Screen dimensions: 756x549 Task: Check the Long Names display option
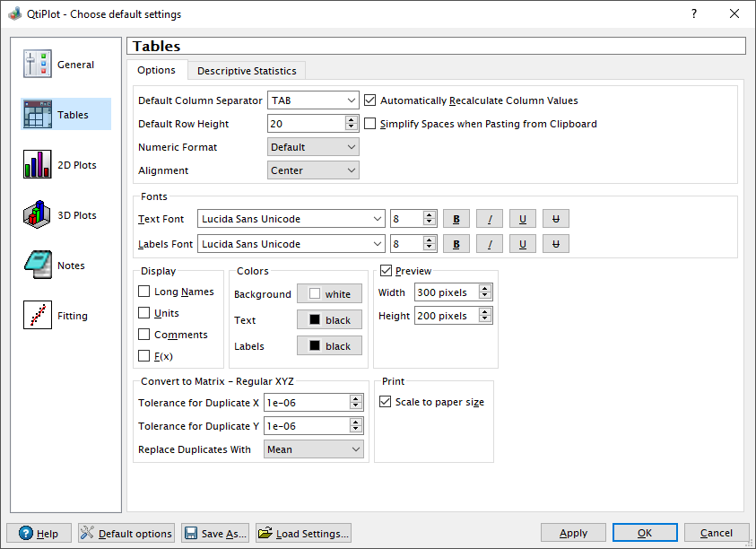tap(144, 292)
